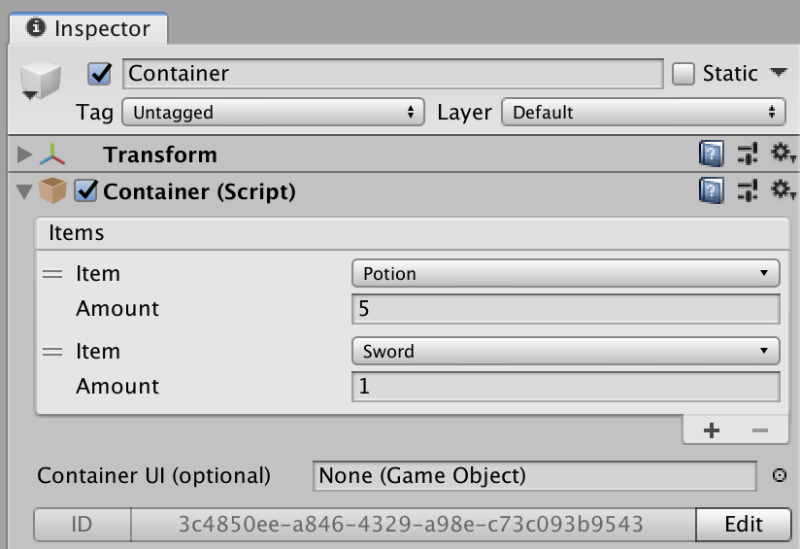Viewport: 800px width, 549px height.
Task: Expand the Transform component foldout
Action: click(x=24, y=154)
